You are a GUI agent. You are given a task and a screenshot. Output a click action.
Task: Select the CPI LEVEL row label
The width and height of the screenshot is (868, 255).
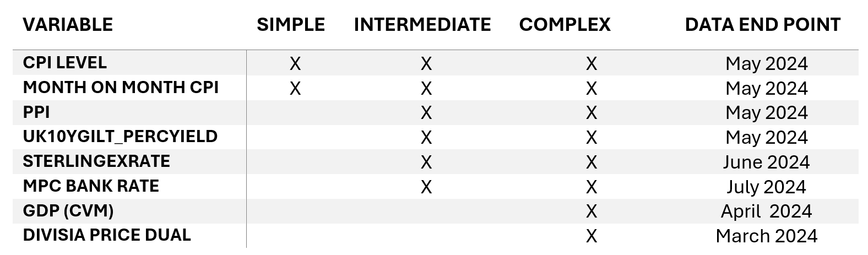coord(64,63)
